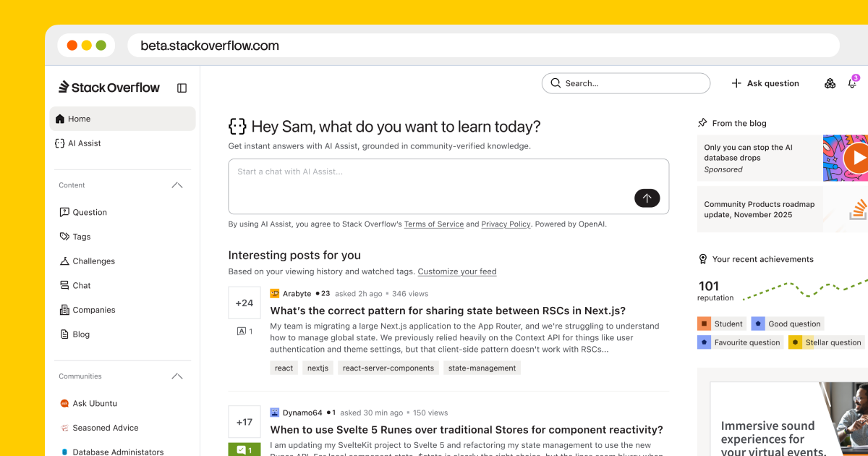Viewport: 868px width, 456px height.
Task: Collapse the Communities section
Action: click(176, 376)
